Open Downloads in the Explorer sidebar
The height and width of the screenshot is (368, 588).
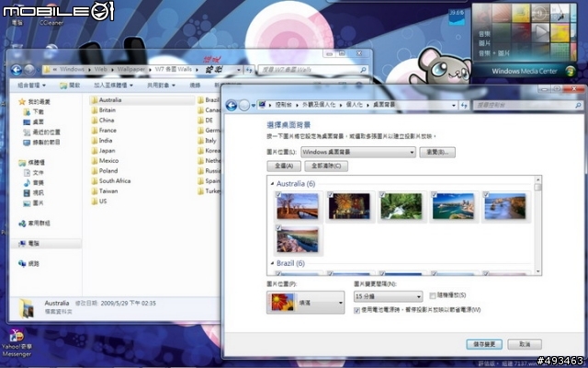34,112
